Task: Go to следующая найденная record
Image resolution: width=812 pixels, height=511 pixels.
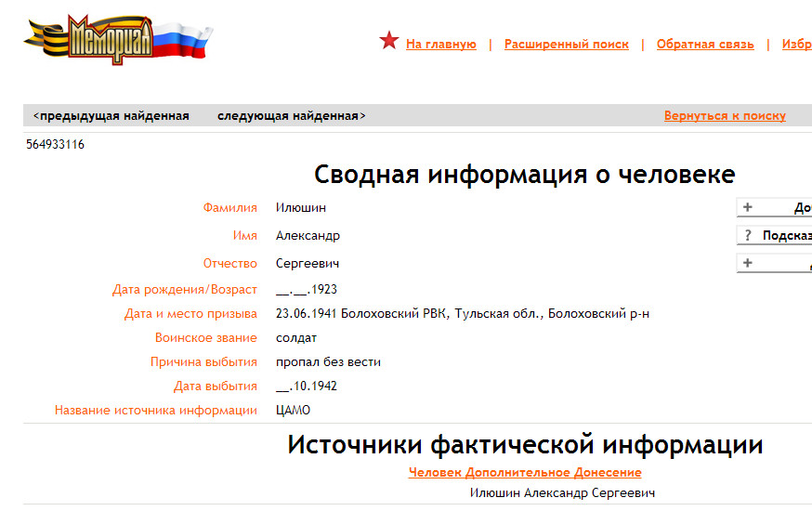Action: click(291, 116)
